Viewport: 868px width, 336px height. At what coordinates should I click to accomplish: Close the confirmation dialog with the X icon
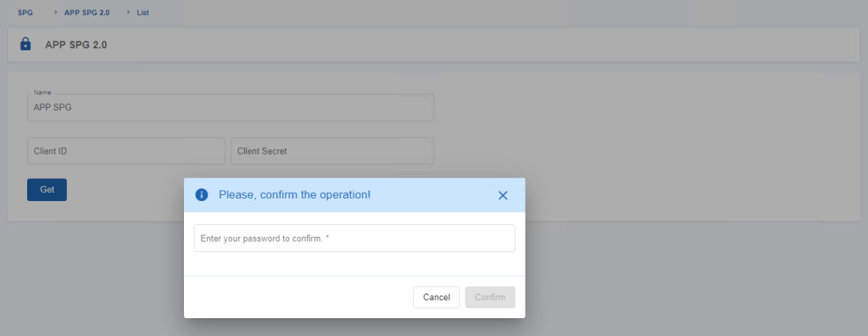point(503,195)
